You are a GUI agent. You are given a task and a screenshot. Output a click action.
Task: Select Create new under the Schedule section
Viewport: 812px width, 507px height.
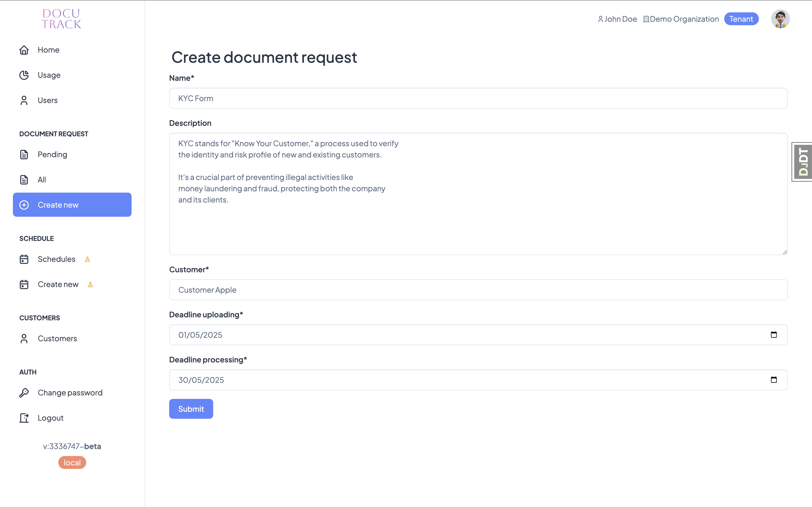58,284
